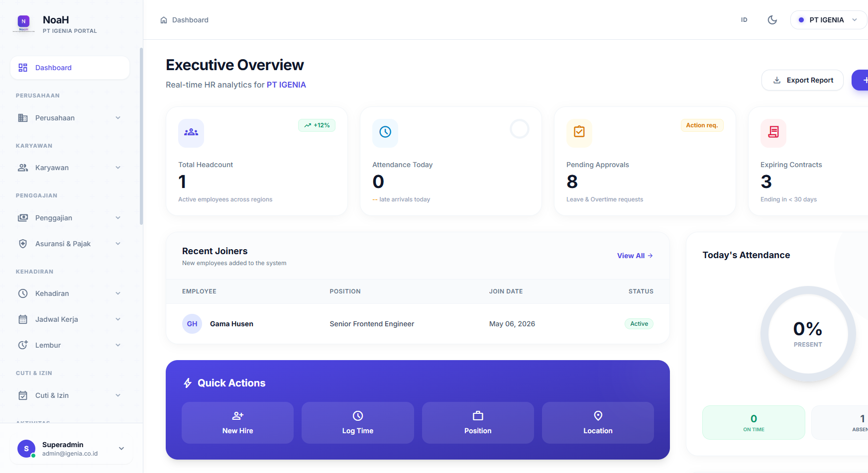Image resolution: width=868 pixels, height=473 pixels.
Task: Click the Gama Husen employee name
Action: (x=231, y=324)
